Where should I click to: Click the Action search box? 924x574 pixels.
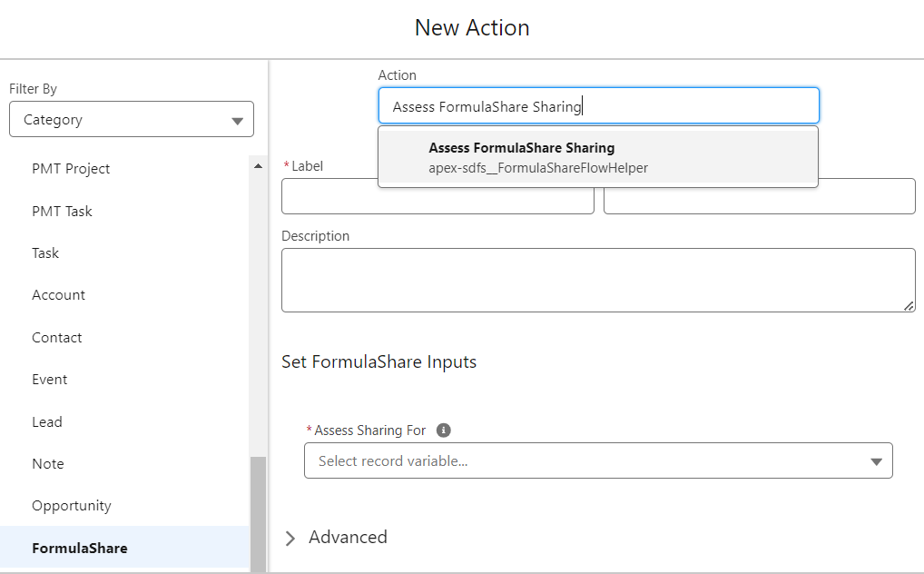(598, 105)
